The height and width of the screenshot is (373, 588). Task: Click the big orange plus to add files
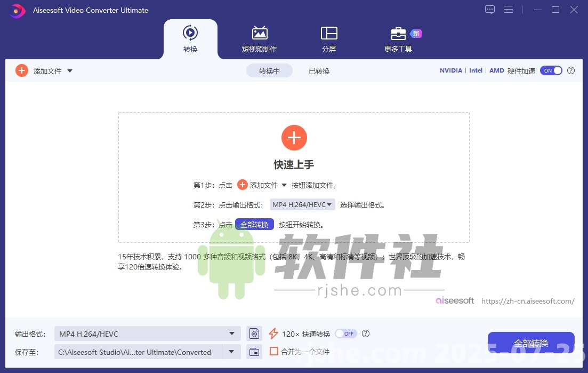click(294, 137)
